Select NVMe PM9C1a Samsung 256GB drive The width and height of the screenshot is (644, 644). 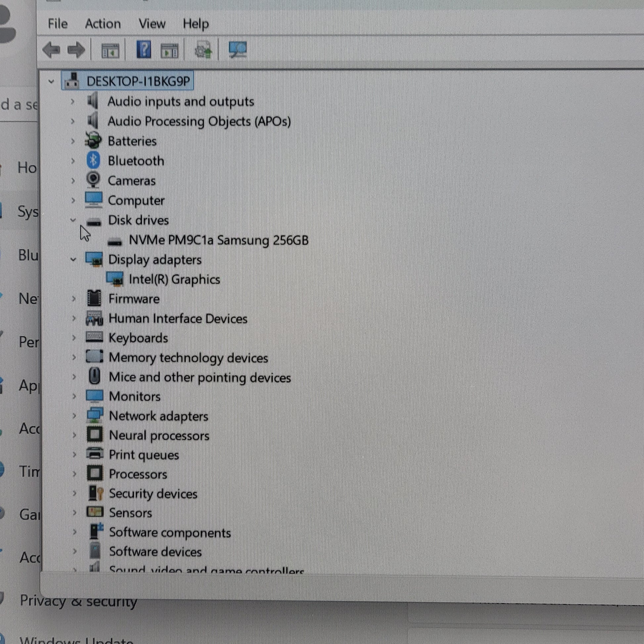218,240
